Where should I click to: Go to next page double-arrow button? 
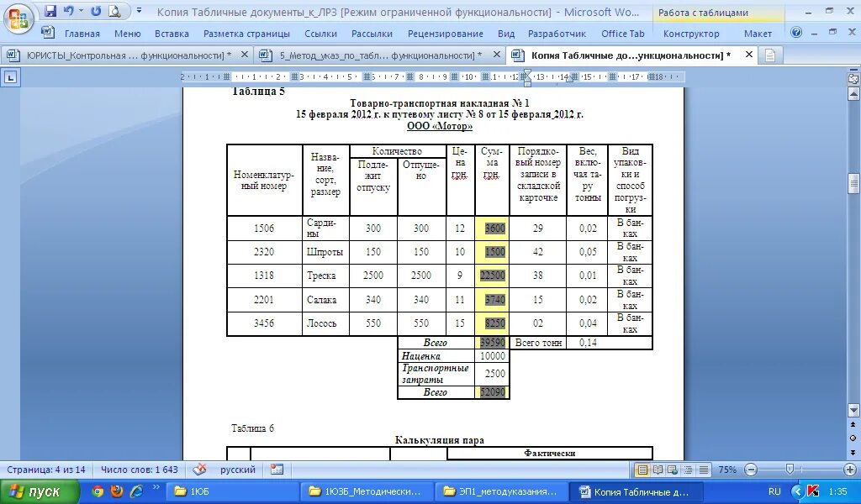click(853, 452)
